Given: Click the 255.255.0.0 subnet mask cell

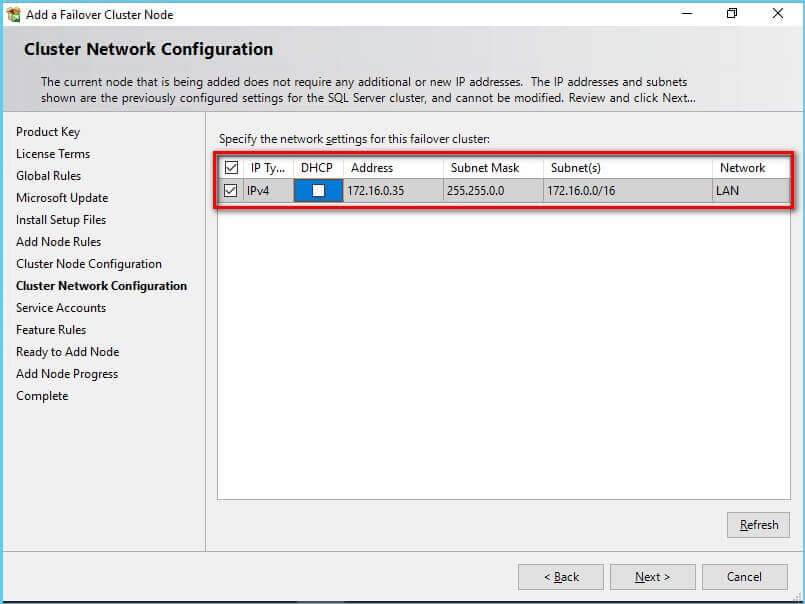Looking at the screenshot, I should (x=492, y=191).
